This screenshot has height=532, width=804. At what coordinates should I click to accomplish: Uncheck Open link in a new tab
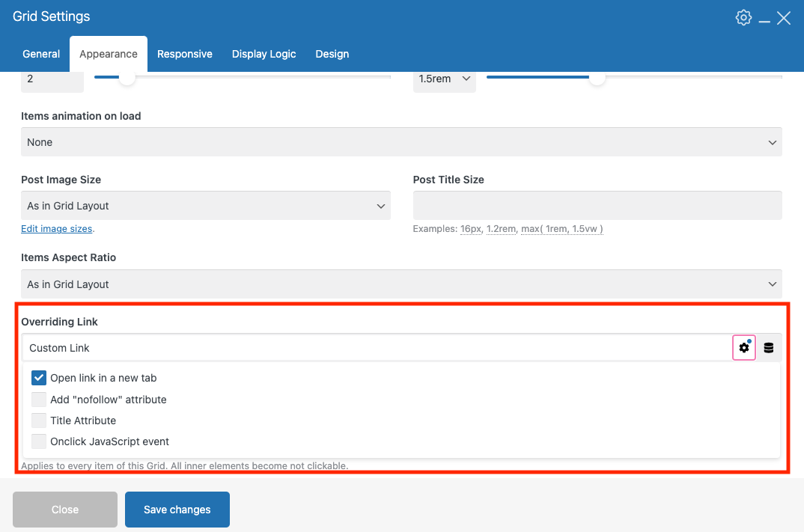click(x=39, y=378)
